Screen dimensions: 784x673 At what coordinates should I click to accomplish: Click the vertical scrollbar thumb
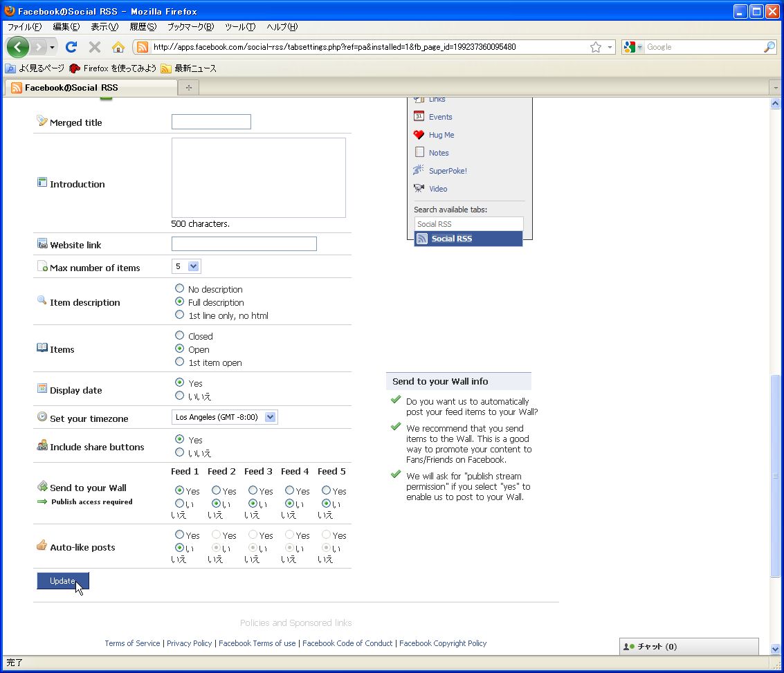tap(775, 474)
